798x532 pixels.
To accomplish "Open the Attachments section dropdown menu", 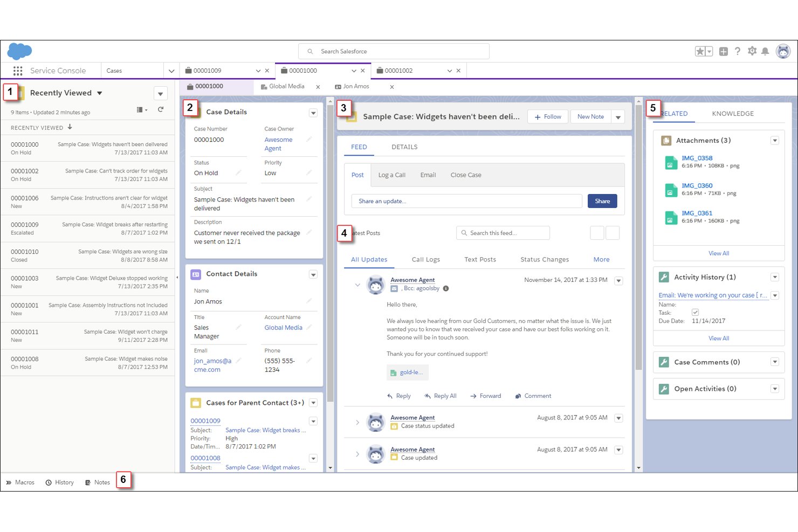I will 775,141.
